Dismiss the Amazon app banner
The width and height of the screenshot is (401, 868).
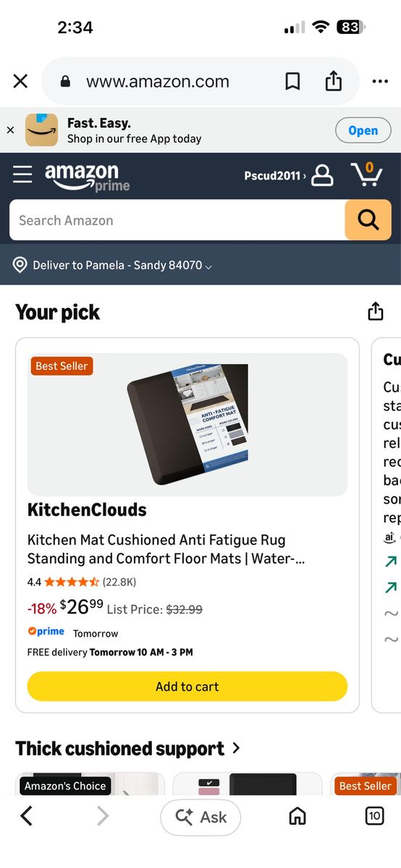point(10,130)
